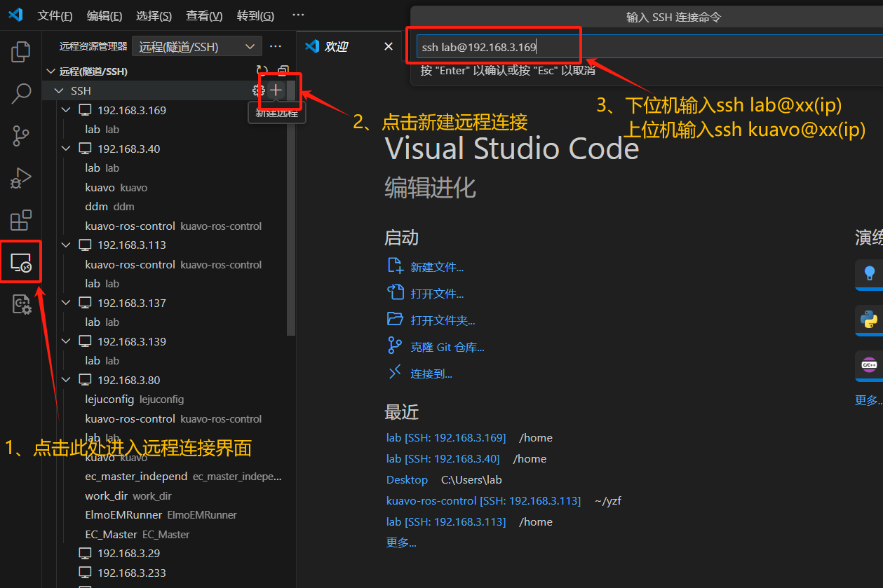Image resolution: width=883 pixels, height=588 pixels.
Task: Switch to the 欢迎 tab
Action: pos(336,47)
